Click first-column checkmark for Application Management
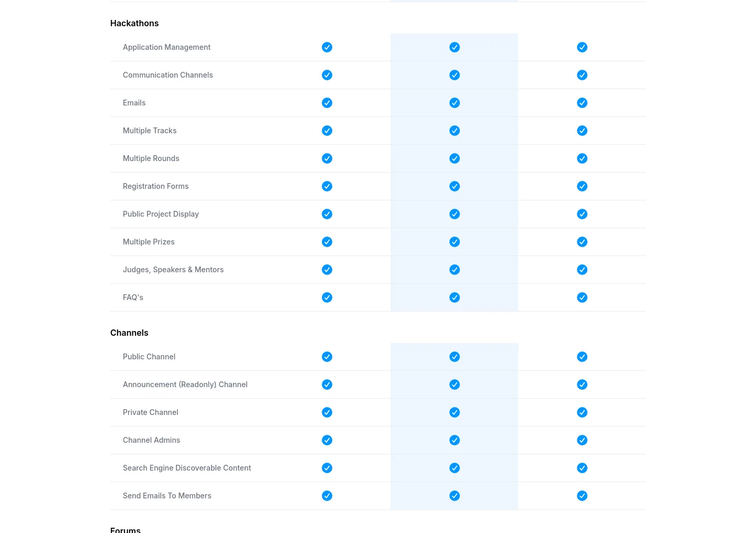 pos(327,47)
